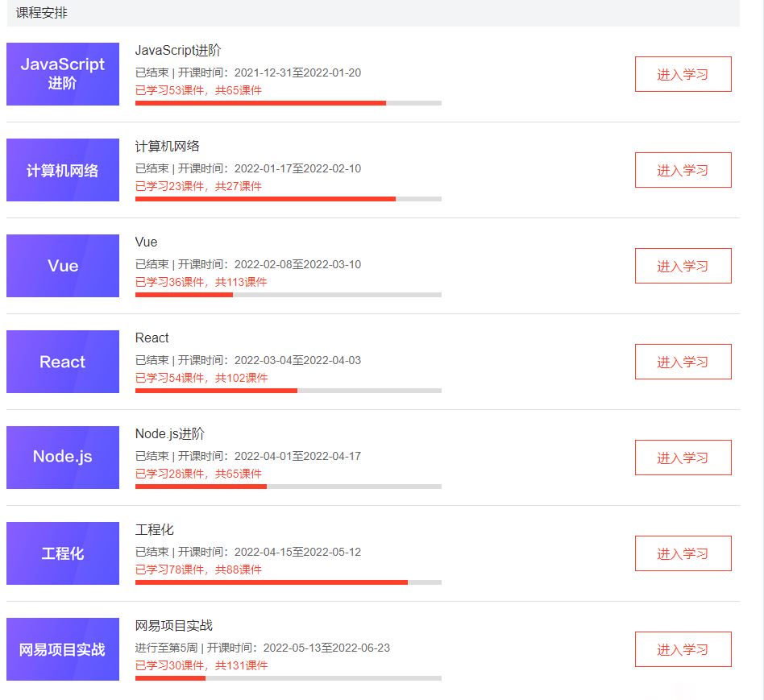Viewport: 764px width, 700px height.
Task: Click the 工程化 course progress bar
Action: pos(288,582)
